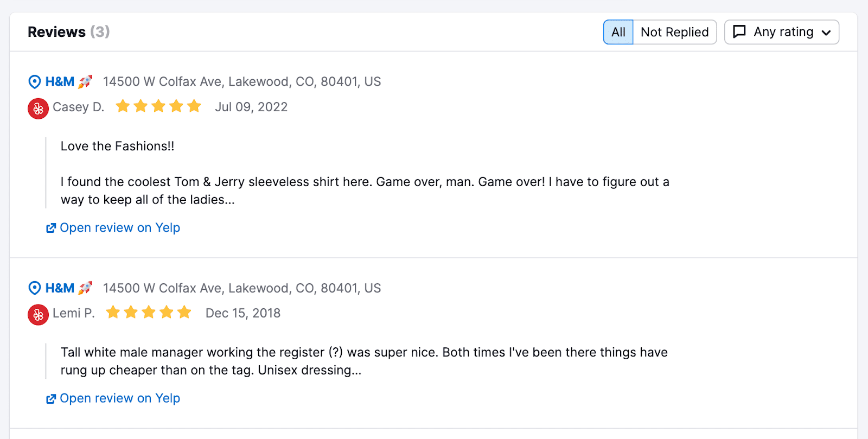
Task: Click external link icon under Lemi P.'s review
Action: (x=51, y=399)
